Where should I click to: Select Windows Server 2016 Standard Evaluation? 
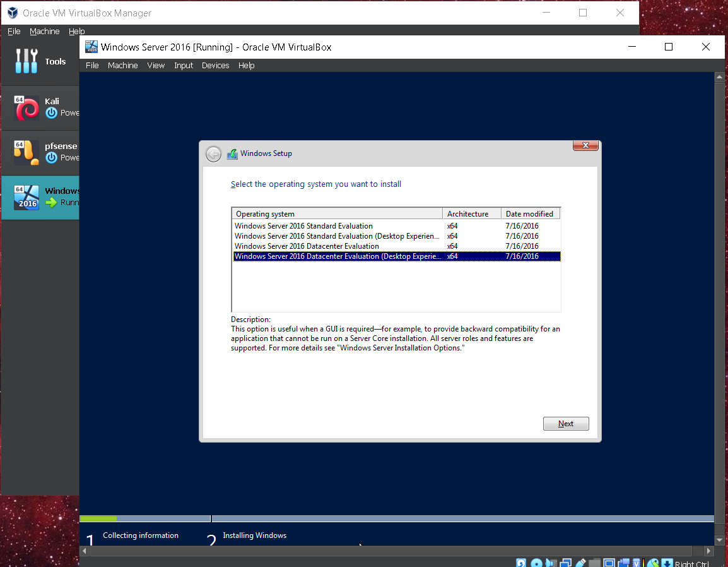[x=303, y=225]
